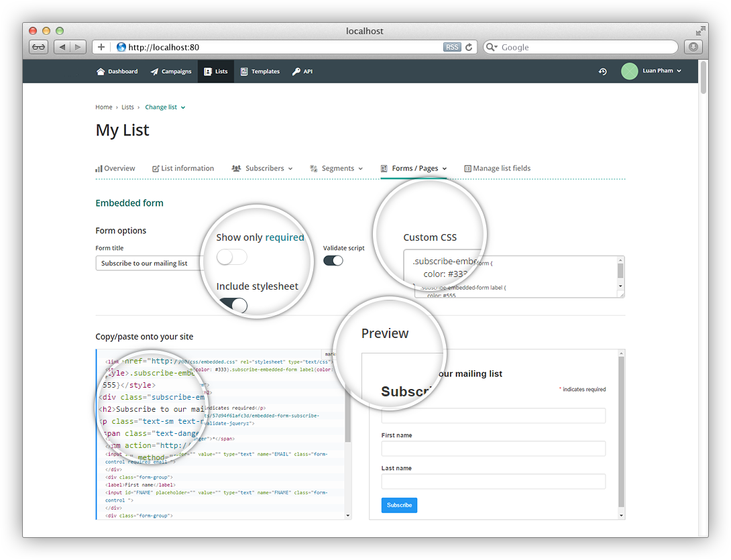Disable the Include stylesheet toggle

[x=231, y=305]
